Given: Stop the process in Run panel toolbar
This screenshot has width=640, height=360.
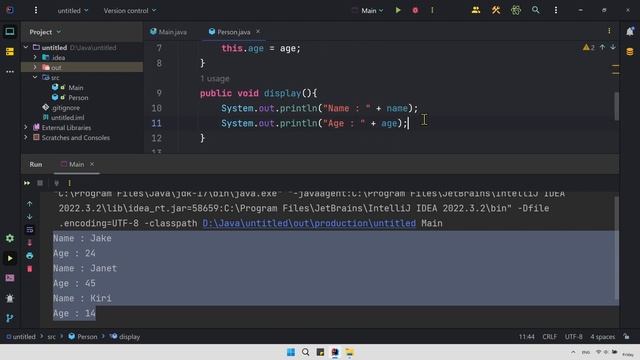Looking at the screenshot, I should pos(40,183).
